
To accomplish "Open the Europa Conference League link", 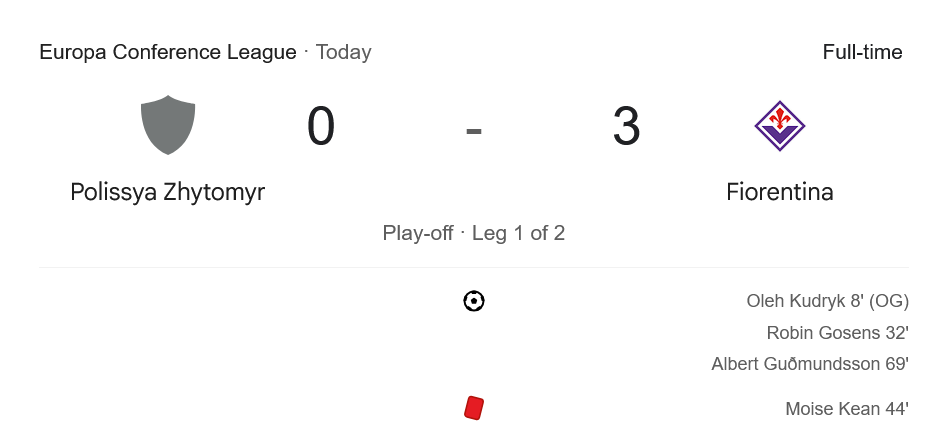I will pyautogui.click(x=168, y=52).
